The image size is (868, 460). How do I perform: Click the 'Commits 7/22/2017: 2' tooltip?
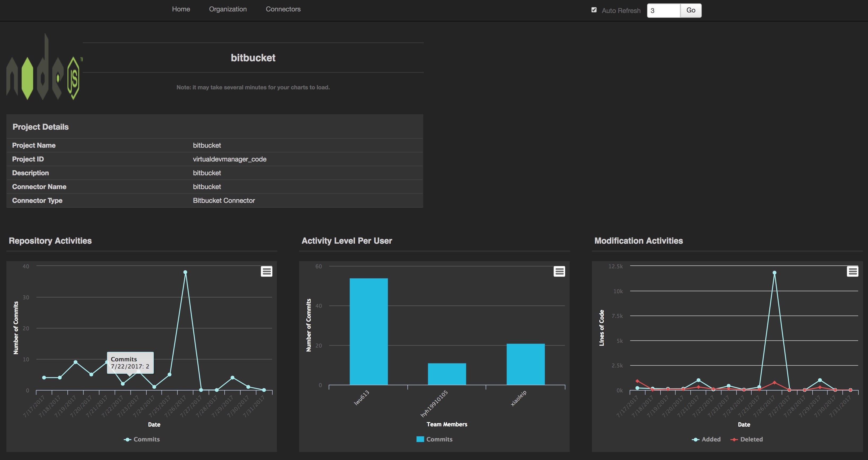130,363
